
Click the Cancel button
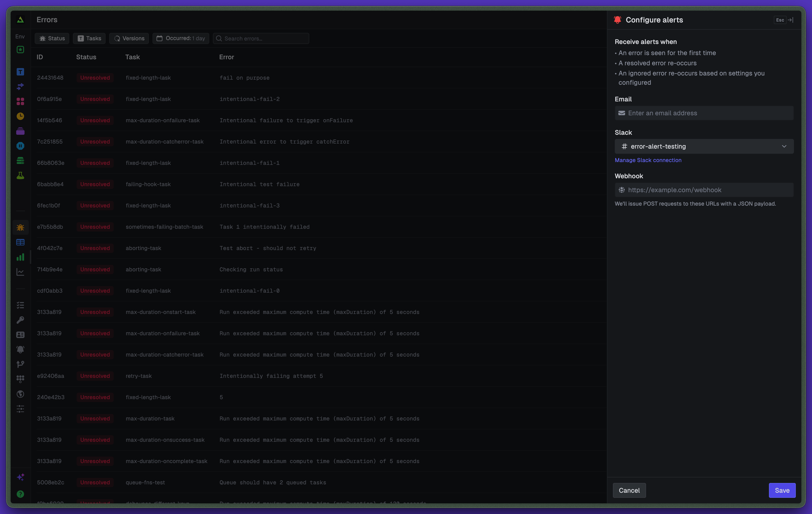point(629,490)
